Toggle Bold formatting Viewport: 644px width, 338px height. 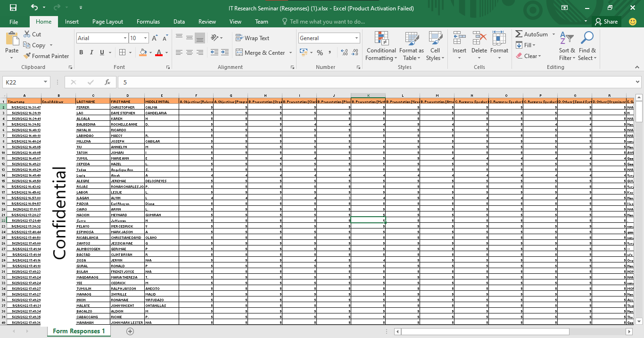pos(81,52)
